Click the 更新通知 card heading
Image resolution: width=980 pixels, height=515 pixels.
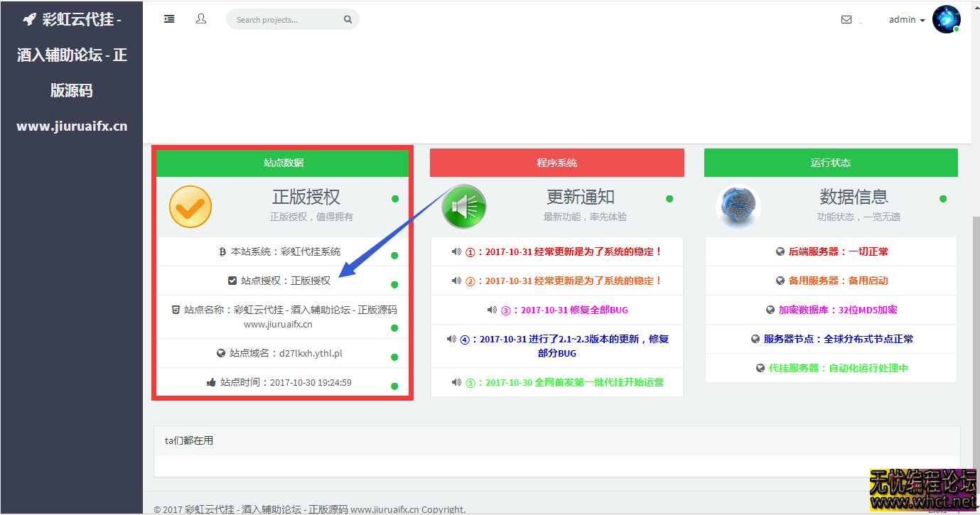click(x=581, y=197)
